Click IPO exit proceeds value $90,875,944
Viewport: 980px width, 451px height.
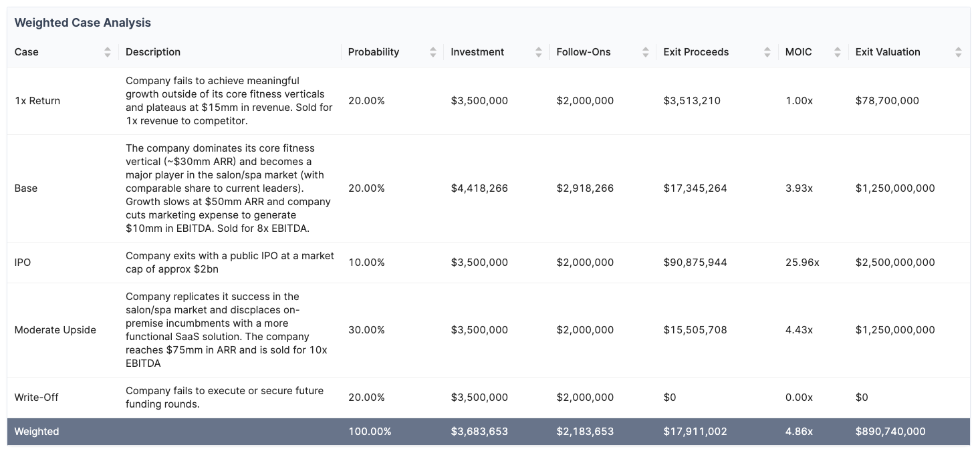click(695, 263)
